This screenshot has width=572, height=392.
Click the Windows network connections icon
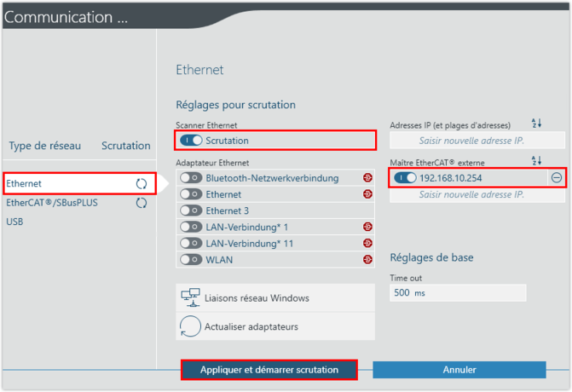(190, 297)
